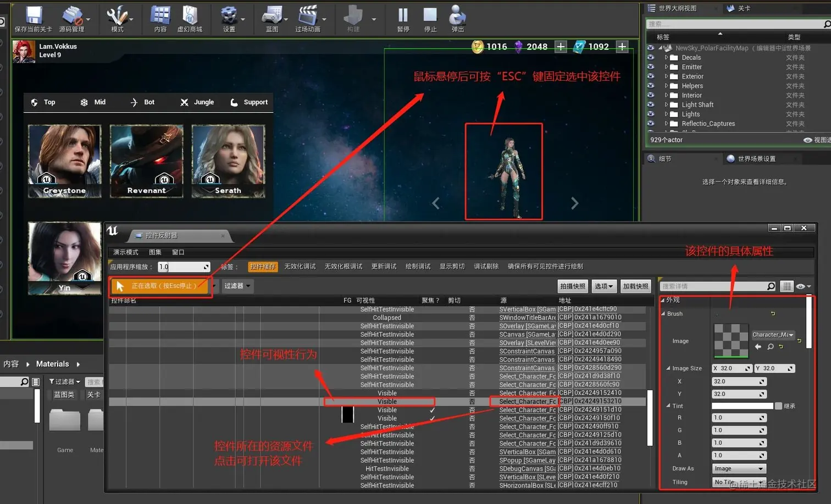
Task: Open the Draw As Image dropdown
Action: [x=739, y=469]
